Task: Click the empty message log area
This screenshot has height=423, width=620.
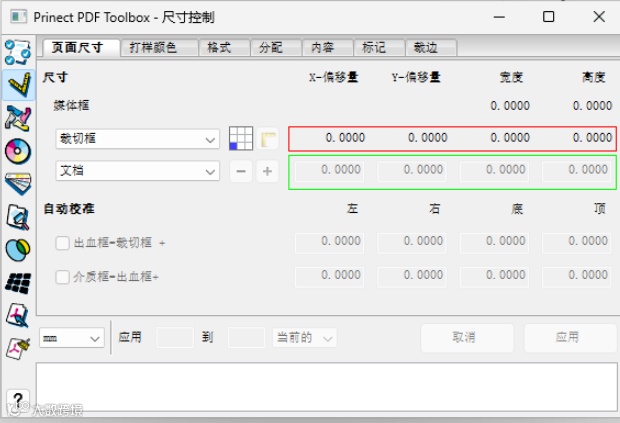Action: pyautogui.click(x=327, y=387)
